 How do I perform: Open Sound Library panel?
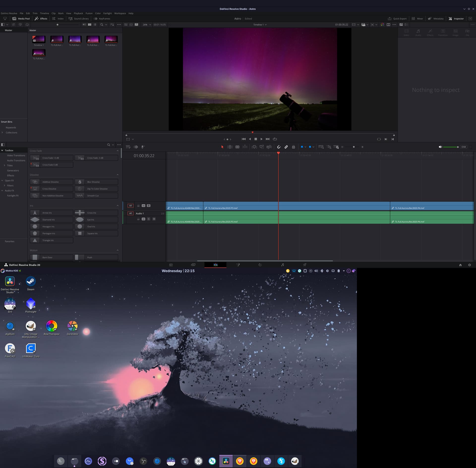pos(79,19)
